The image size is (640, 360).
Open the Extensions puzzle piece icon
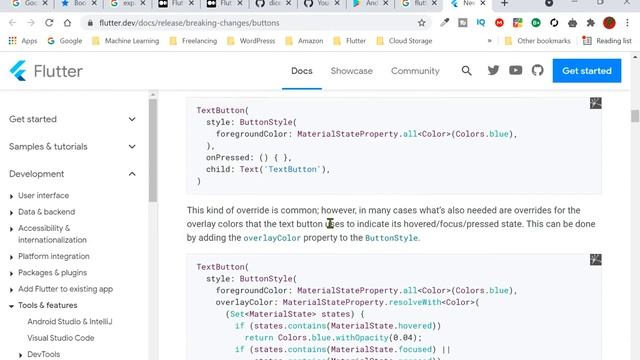click(591, 23)
